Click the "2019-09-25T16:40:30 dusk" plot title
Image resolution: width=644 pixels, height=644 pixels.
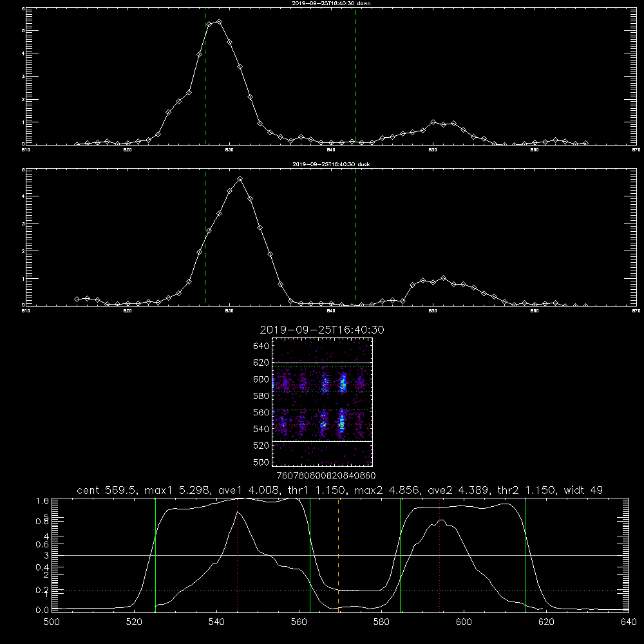[x=331, y=164]
